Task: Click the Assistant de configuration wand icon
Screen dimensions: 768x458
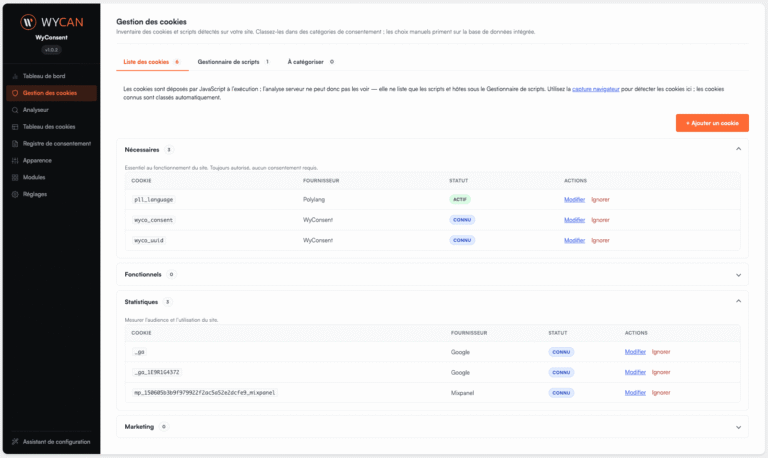Action: point(15,441)
